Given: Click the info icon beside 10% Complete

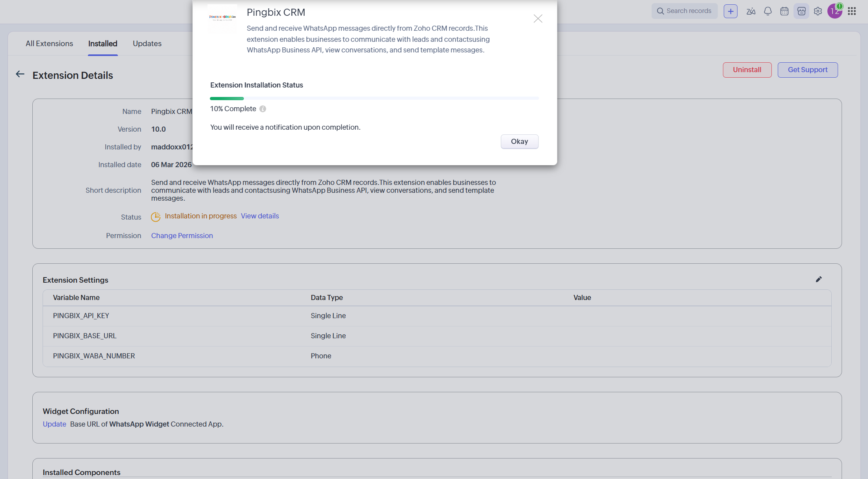Looking at the screenshot, I should pos(263,109).
